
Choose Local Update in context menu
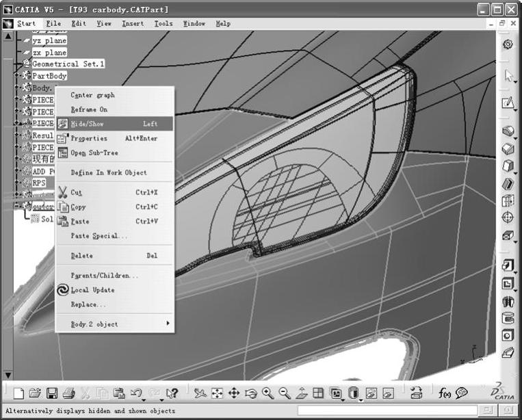pyautogui.click(x=115, y=290)
